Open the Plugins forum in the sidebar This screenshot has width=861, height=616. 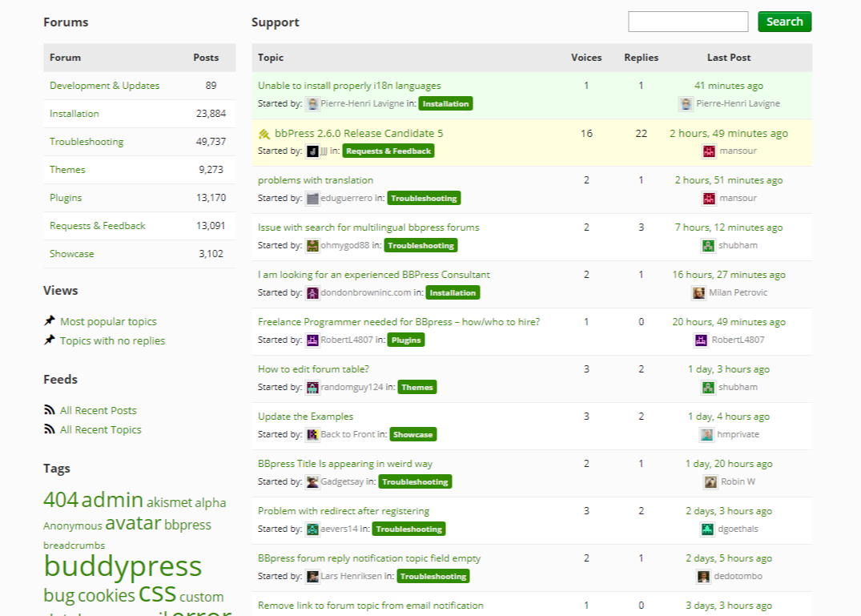point(66,198)
